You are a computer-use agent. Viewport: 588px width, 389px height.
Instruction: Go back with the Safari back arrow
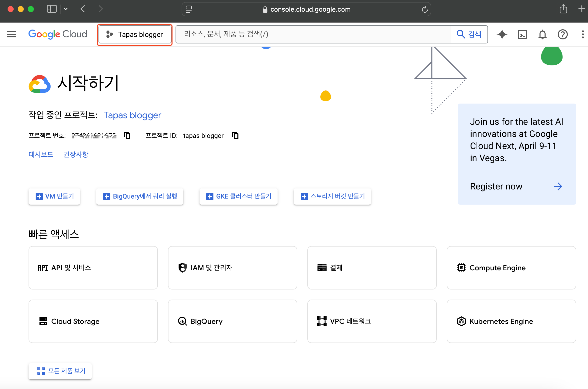pos(83,9)
